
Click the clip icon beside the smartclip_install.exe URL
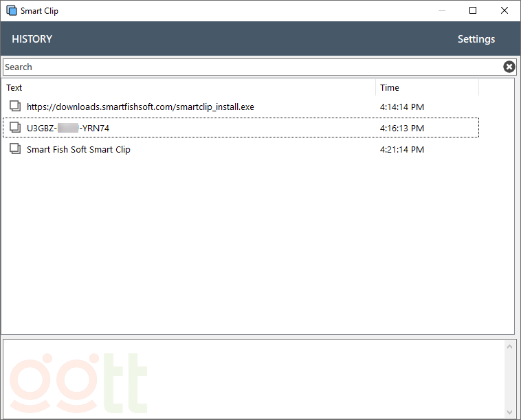15,106
